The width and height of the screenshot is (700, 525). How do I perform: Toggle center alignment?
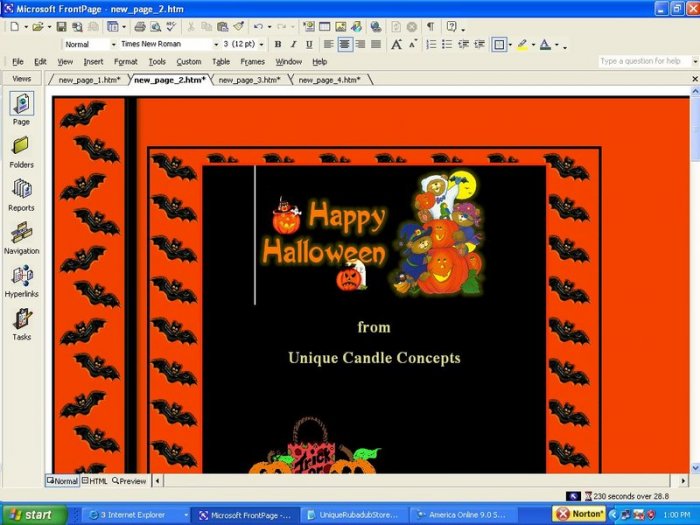pyautogui.click(x=345, y=44)
